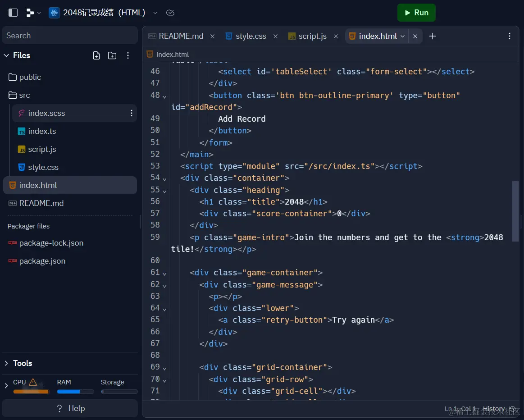Open the index.html tab dropdown arrow
Viewport: 524px width, 420px height.
(x=403, y=36)
